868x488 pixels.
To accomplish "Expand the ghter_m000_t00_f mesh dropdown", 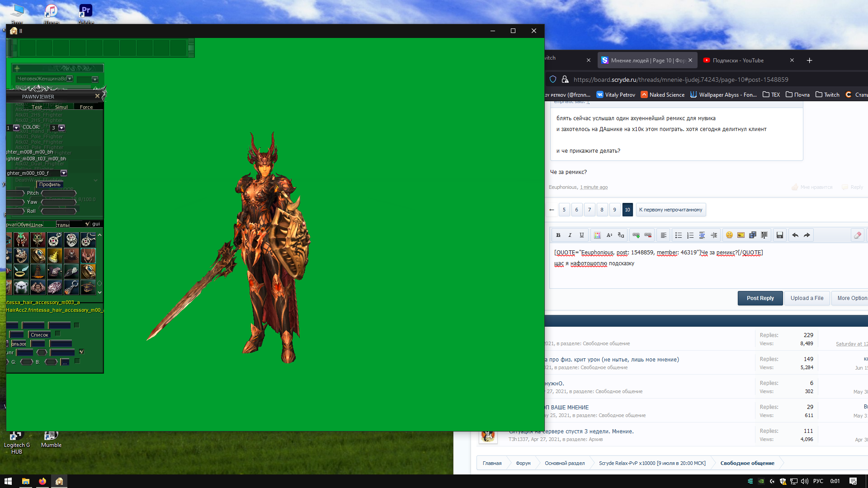I will click(x=64, y=173).
